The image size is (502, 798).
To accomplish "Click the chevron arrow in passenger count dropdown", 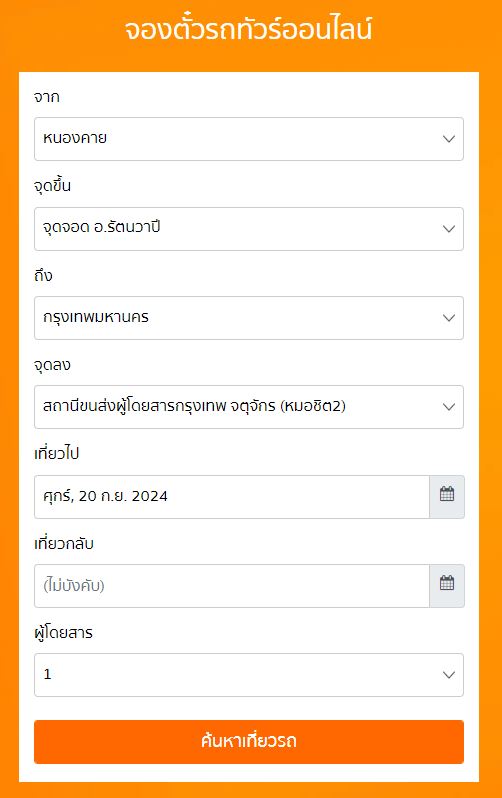I will coord(449,675).
